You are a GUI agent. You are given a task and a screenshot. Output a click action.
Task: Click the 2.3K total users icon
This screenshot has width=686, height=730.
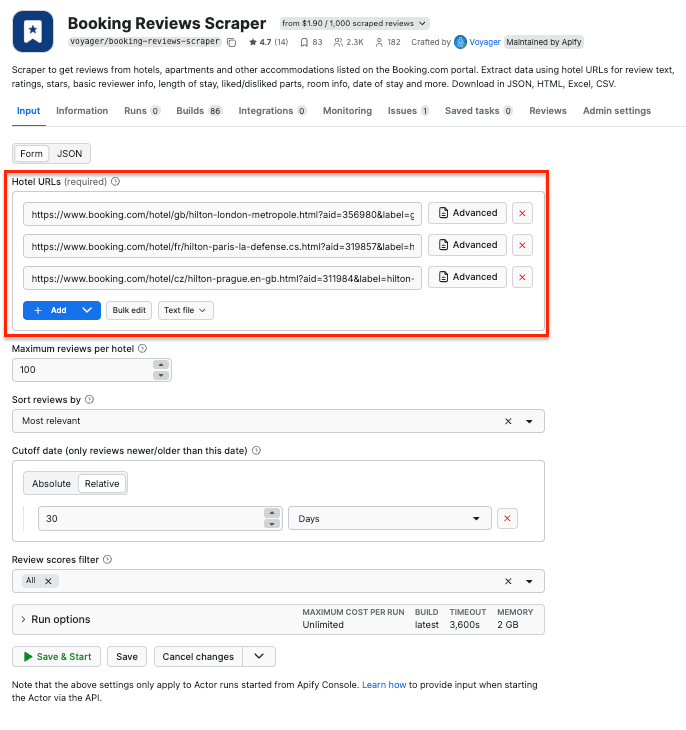click(x=338, y=42)
